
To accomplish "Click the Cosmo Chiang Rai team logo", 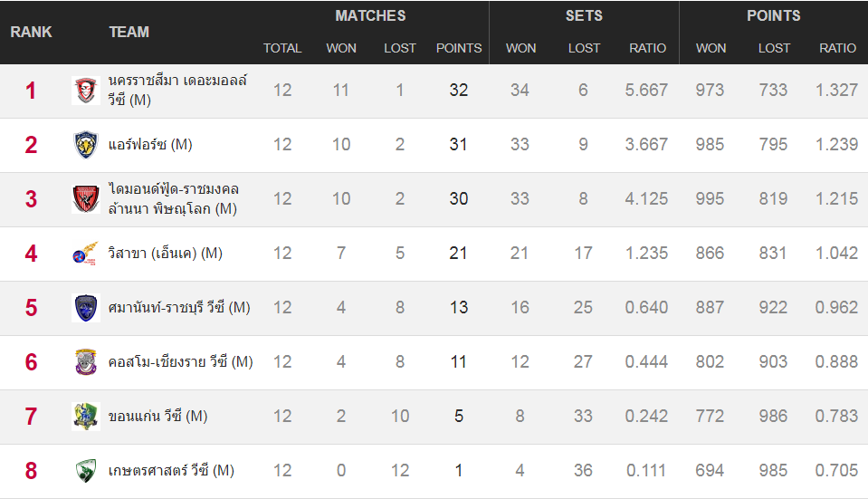I will pos(86,361).
